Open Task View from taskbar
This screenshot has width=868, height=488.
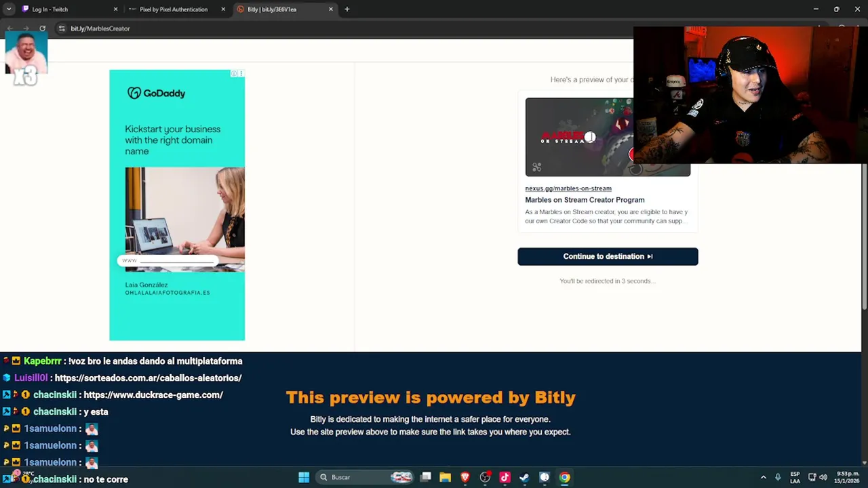(x=426, y=477)
